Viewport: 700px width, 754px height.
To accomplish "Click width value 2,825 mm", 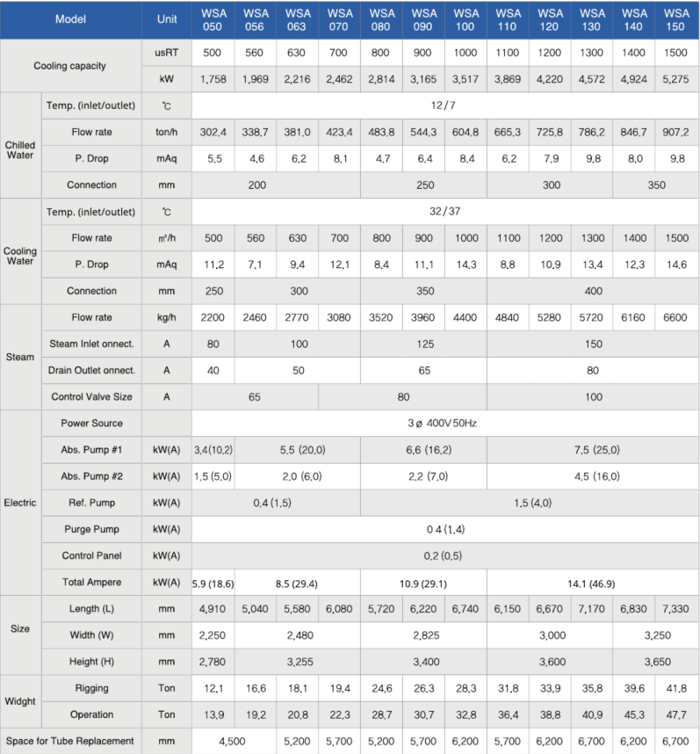I will pyautogui.click(x=424, y=635).
